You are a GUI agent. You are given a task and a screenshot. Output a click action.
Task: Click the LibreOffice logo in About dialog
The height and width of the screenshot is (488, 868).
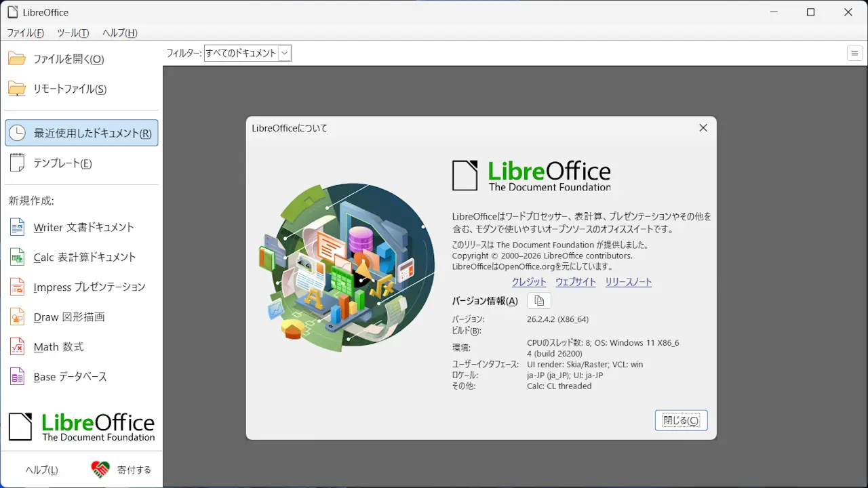(532, 175)
